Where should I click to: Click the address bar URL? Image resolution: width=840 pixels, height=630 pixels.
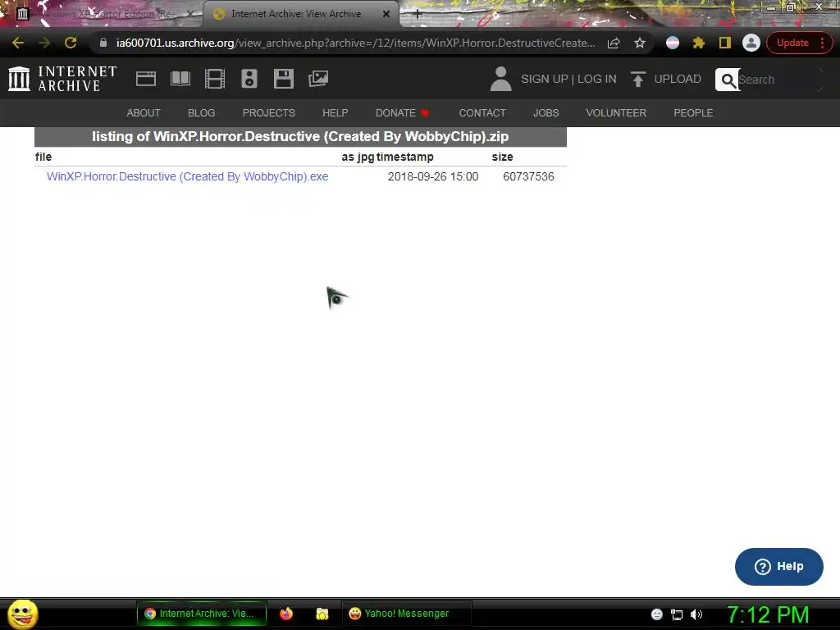pyautogui.click(x=356, y=43)
